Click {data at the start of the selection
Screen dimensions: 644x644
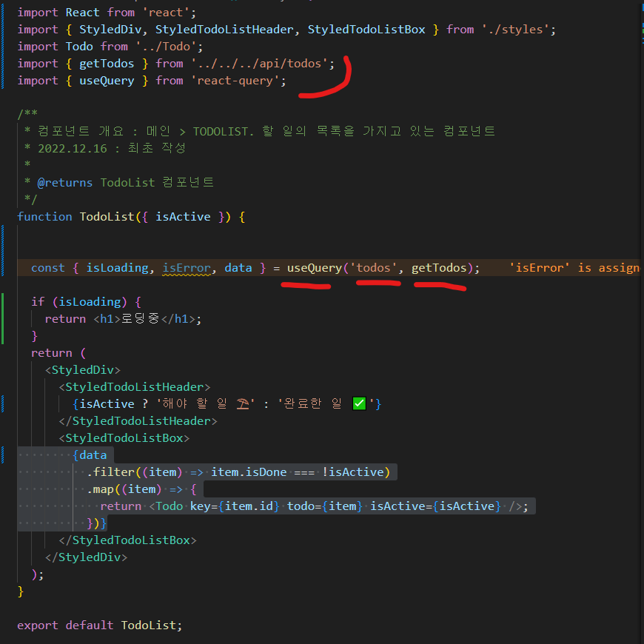(90, 455)
